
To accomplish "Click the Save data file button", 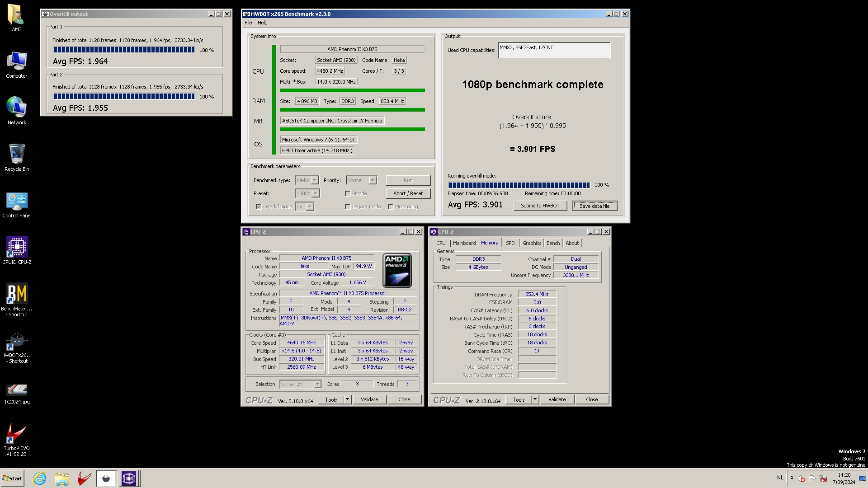I will 594,206.
